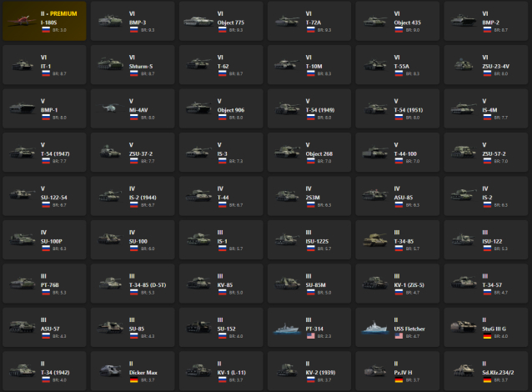Open the USS Fletcher ship icon
The image size is (532, 392).
click(x=374, y=328)
